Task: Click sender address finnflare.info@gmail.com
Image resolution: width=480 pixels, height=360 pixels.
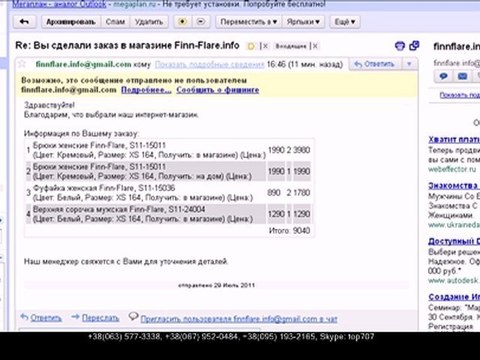Action: (x=83, y=64)
